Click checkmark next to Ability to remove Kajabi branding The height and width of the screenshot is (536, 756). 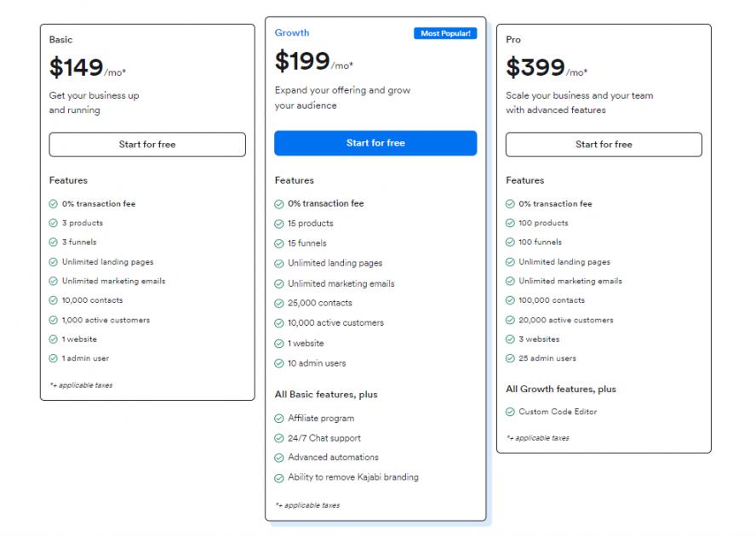click(x=279, y=477)
